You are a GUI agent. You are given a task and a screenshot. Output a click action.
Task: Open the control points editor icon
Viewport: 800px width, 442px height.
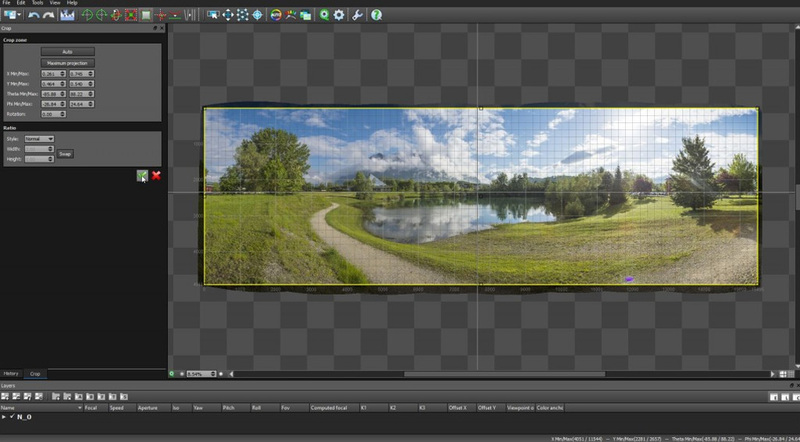point(243,15)
